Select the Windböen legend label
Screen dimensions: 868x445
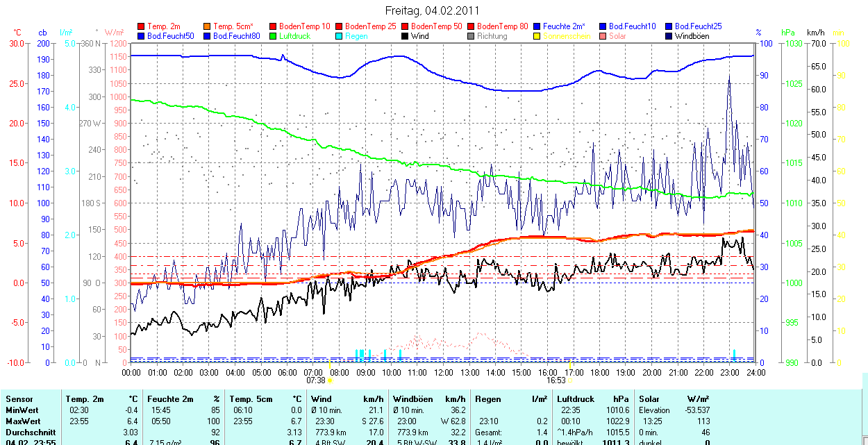coord(692,35)
